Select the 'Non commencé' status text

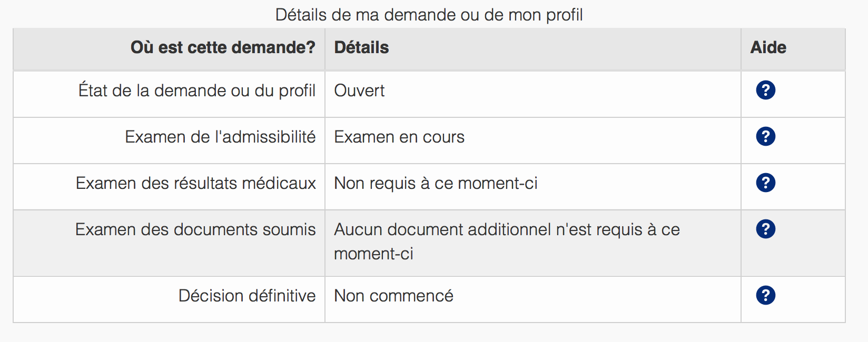393,296
